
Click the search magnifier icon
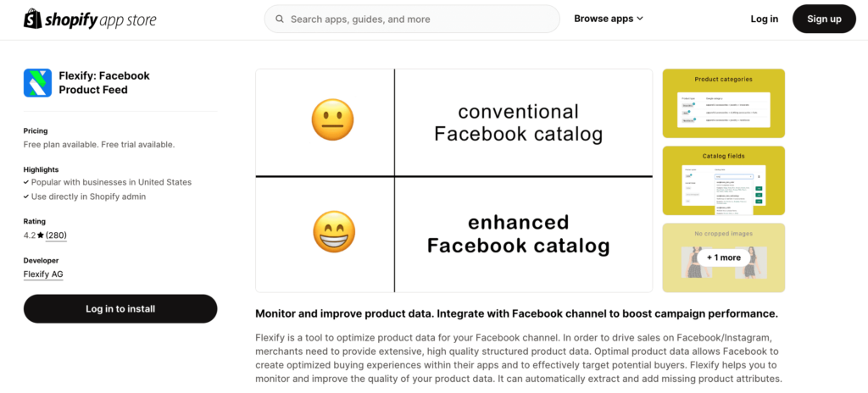click(280, 19)
